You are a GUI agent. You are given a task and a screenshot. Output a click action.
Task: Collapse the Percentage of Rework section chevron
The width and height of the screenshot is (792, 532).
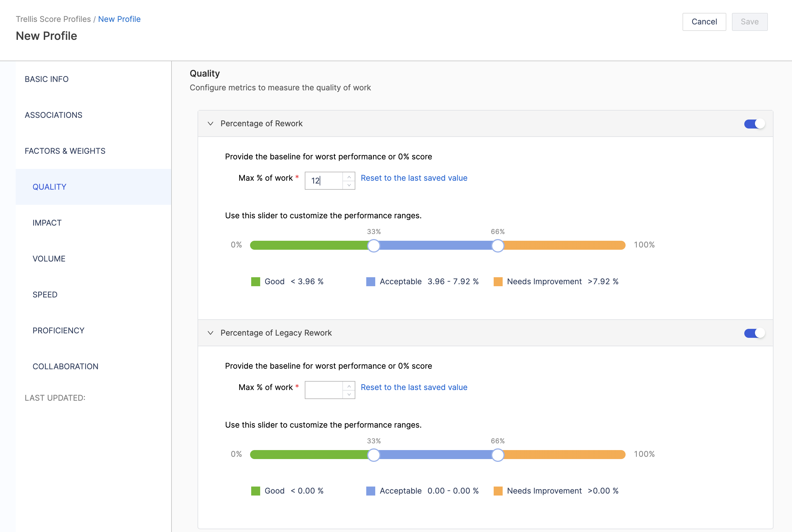pos(210,123)
